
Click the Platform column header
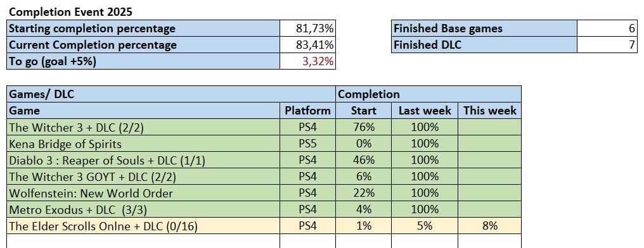point(307,110)
